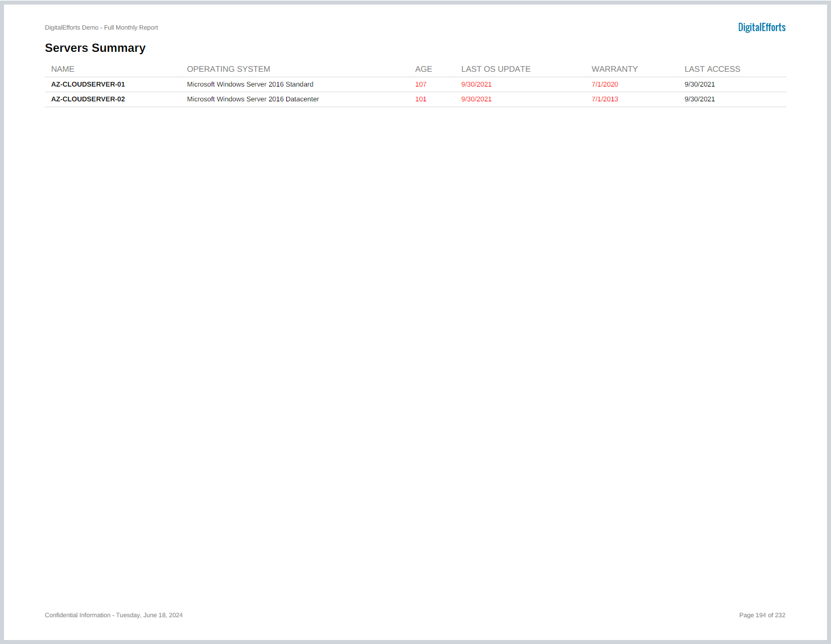The height and width of the screenshot is (644, 831).
Task: Click last OS update for AZ-CLOUDSERVER-02
Action: 476,99
